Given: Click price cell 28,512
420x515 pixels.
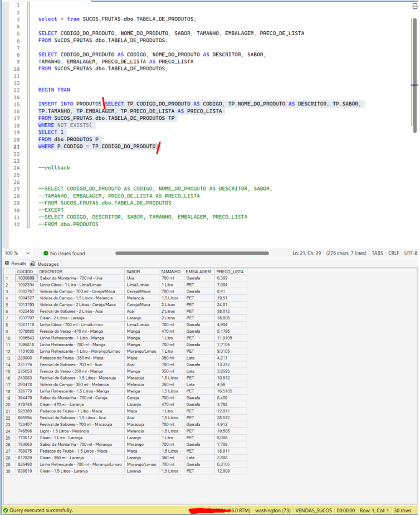Looking at the screenshot, I should click(x=231, y=418).
